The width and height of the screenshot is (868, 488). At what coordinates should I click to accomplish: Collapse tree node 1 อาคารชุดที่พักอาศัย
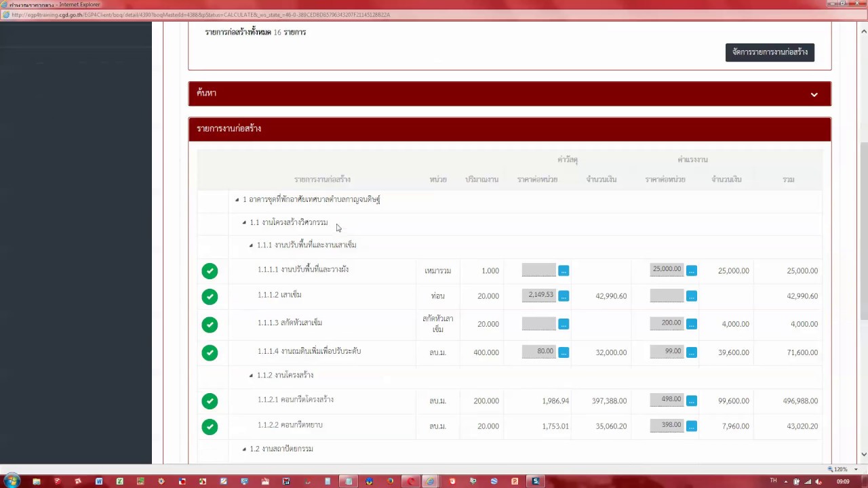[237, 200]
